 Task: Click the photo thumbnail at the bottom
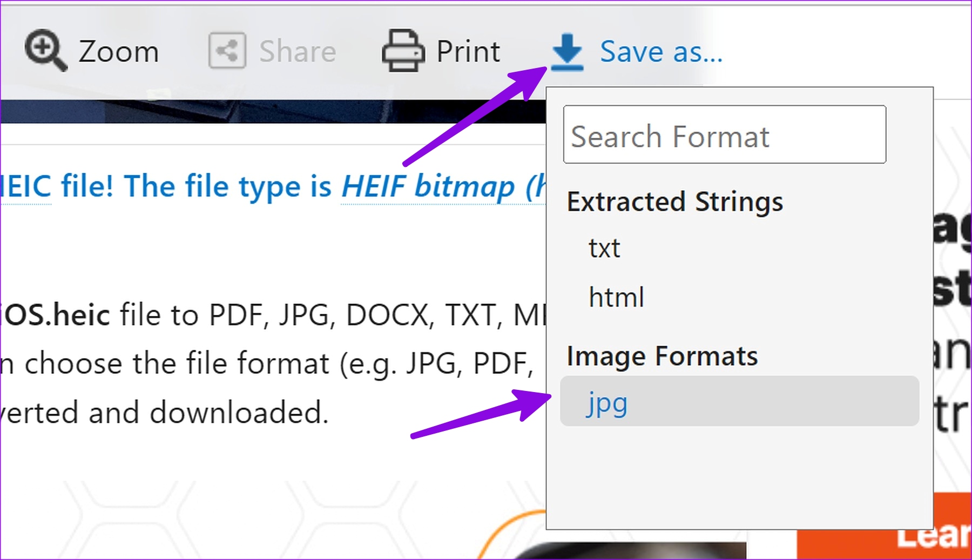pyautogui.click(x=629, y=551)
